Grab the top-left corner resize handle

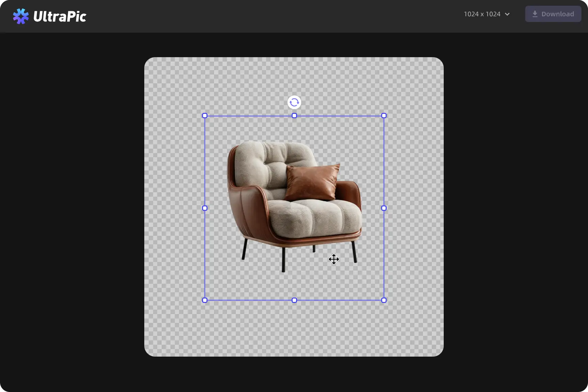click(x=205, y=116)
